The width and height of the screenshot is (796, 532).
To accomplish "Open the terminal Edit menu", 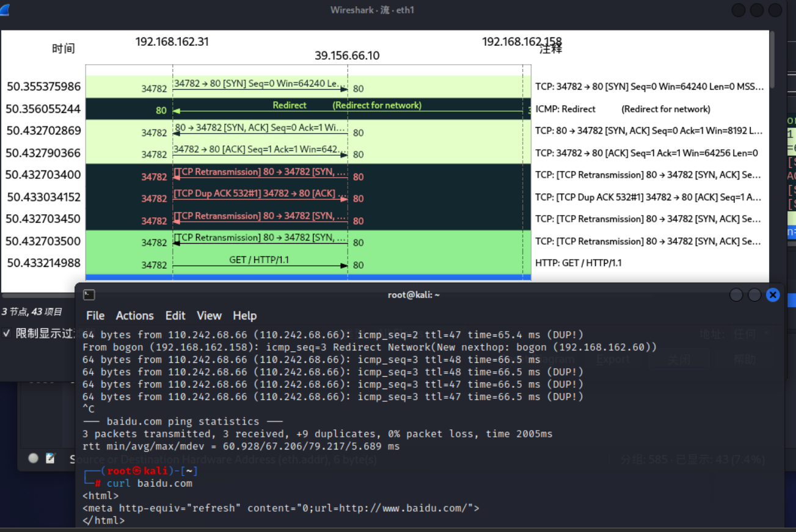I will click(175, 316).
